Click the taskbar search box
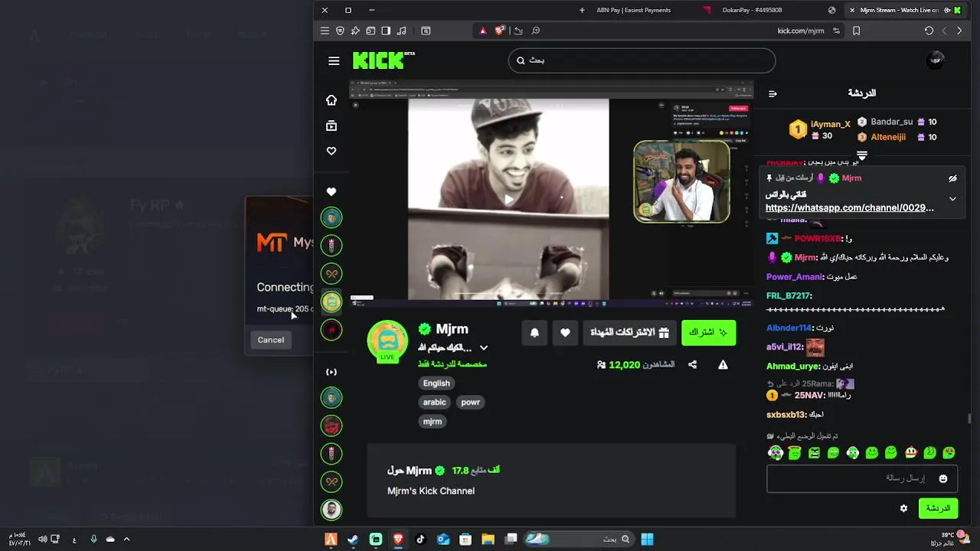 point(580,540)
